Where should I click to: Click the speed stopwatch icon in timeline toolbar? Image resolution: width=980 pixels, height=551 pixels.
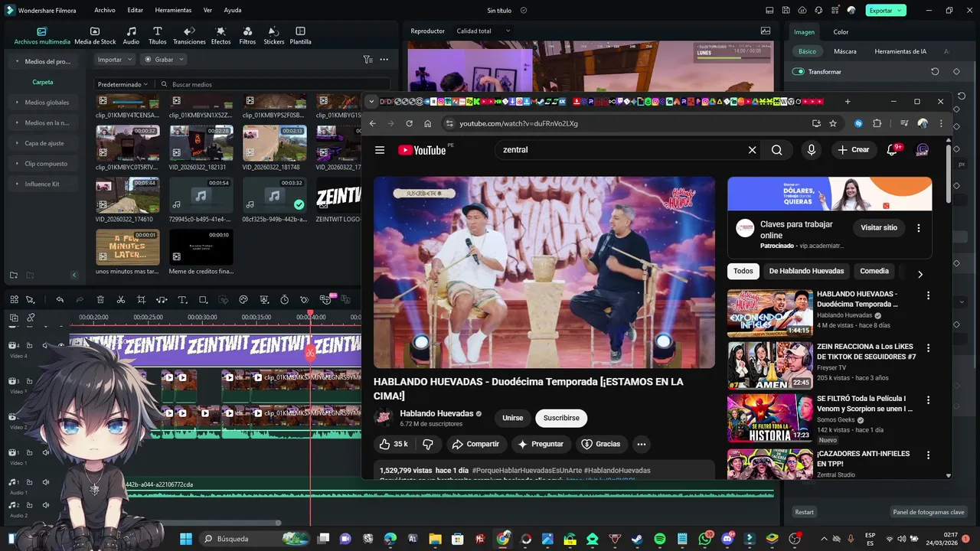pos(284,299)
